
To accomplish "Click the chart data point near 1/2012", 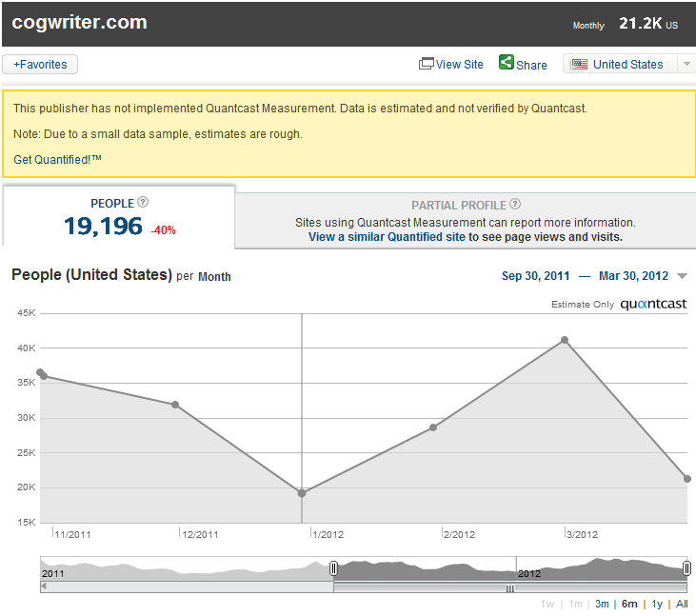I will [302, 493].
